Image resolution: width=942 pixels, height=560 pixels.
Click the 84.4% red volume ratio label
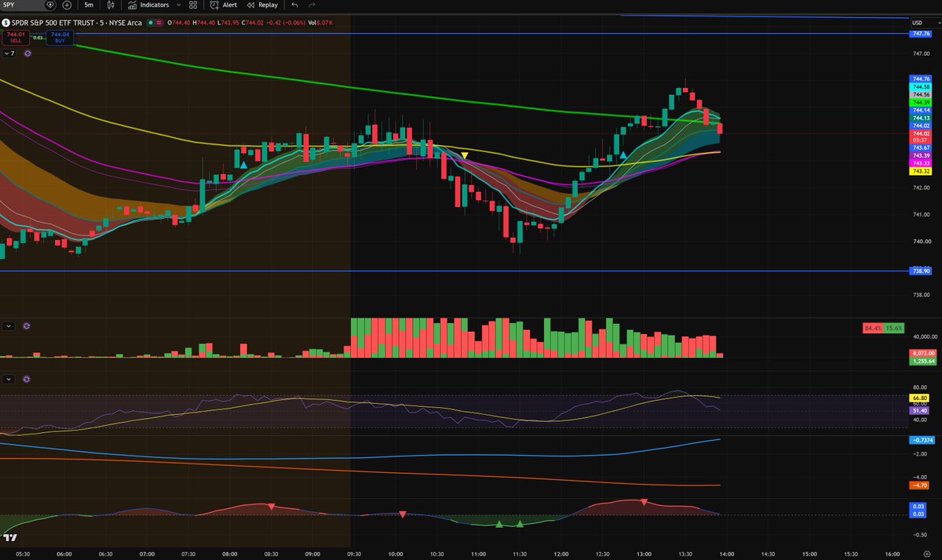[871, 328]
